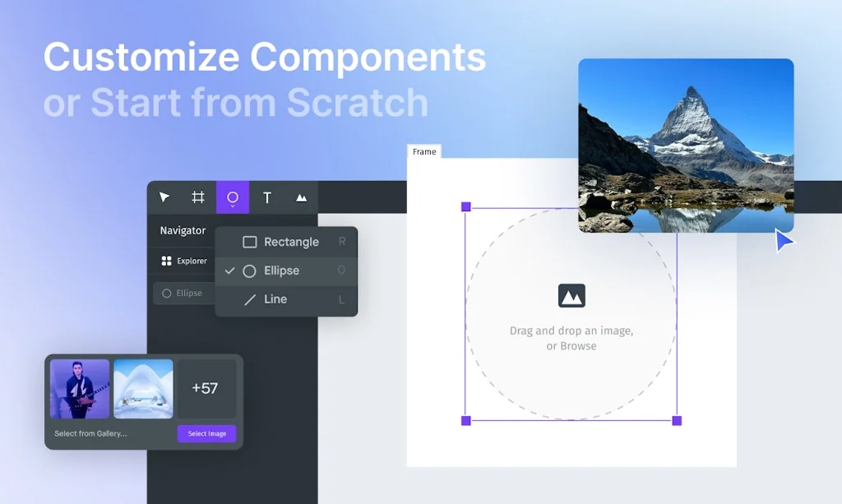Open the Ellipse shape tool dropdown
The width and height of the screenshot is (842, 504).
[x=233, y=197]
